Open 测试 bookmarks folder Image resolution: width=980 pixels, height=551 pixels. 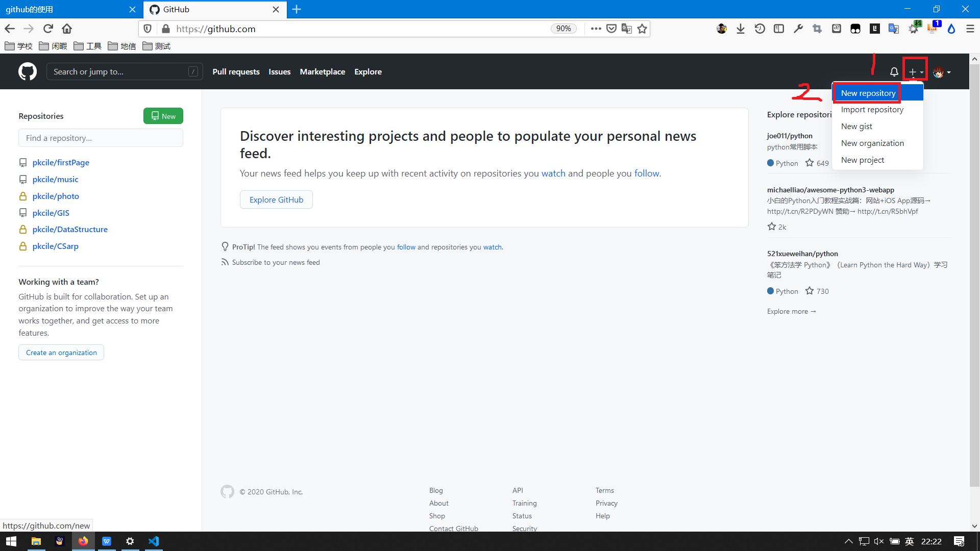click(156, 46)
